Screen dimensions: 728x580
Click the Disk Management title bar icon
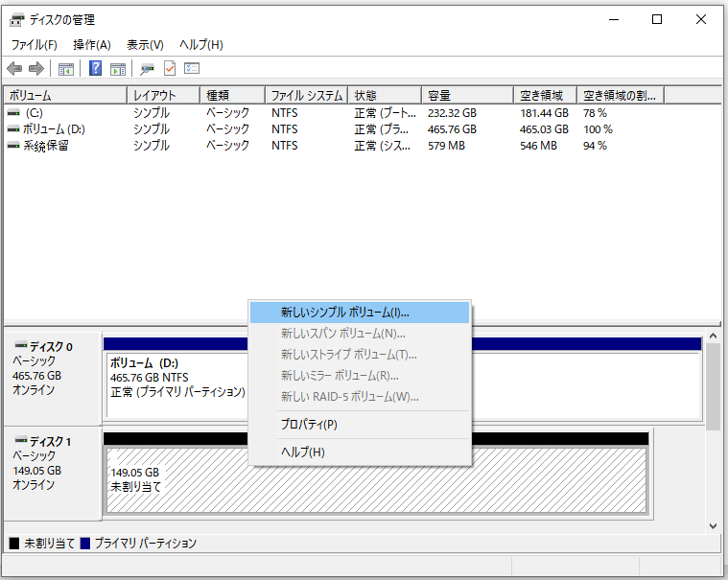tap(16, 20)
